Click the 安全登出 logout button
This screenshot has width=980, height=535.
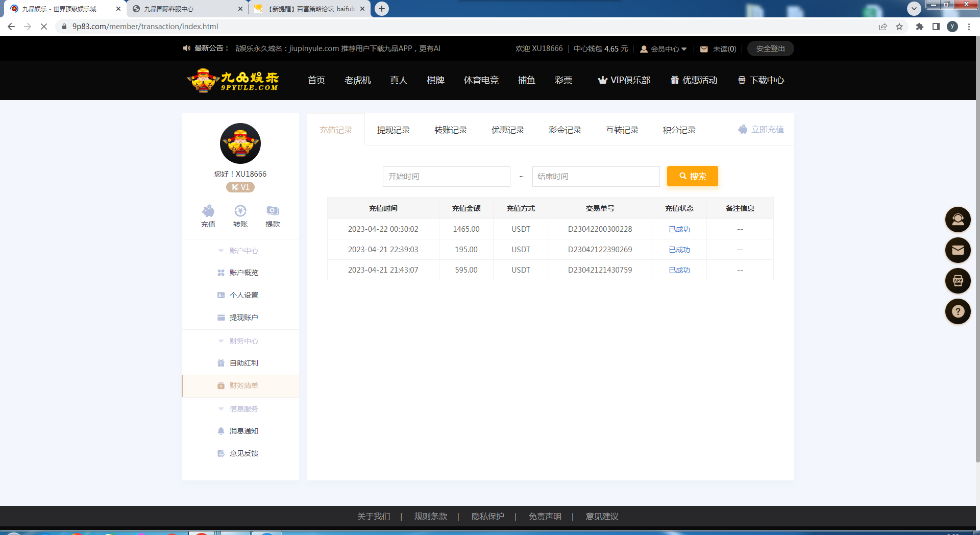click(x=770, y=48)
